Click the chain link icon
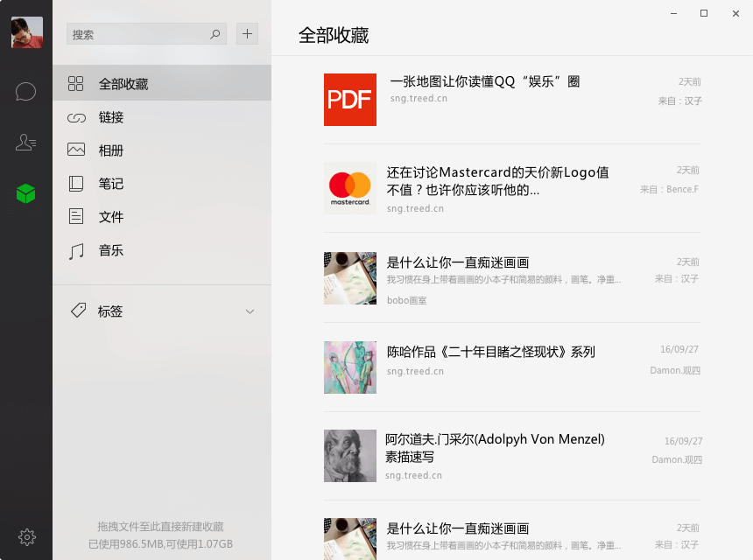Image resolution: width=753 pixels, height=560 pixels. [x=76, y=117]
